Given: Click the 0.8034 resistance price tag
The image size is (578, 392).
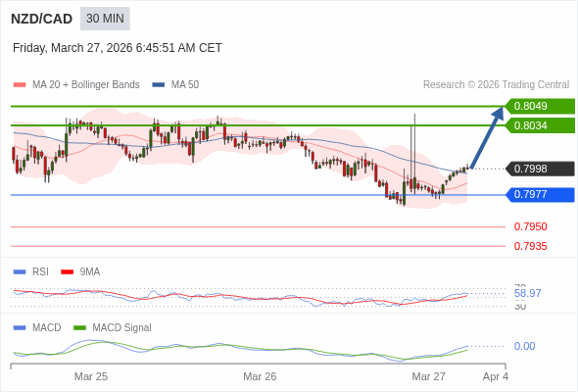Looking at the screenshot, I should point(540,125).
